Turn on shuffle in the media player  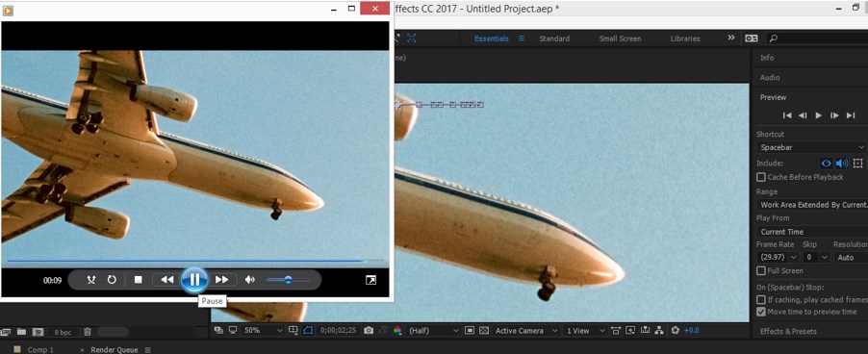pyautogui.click(x=91, y=280)
